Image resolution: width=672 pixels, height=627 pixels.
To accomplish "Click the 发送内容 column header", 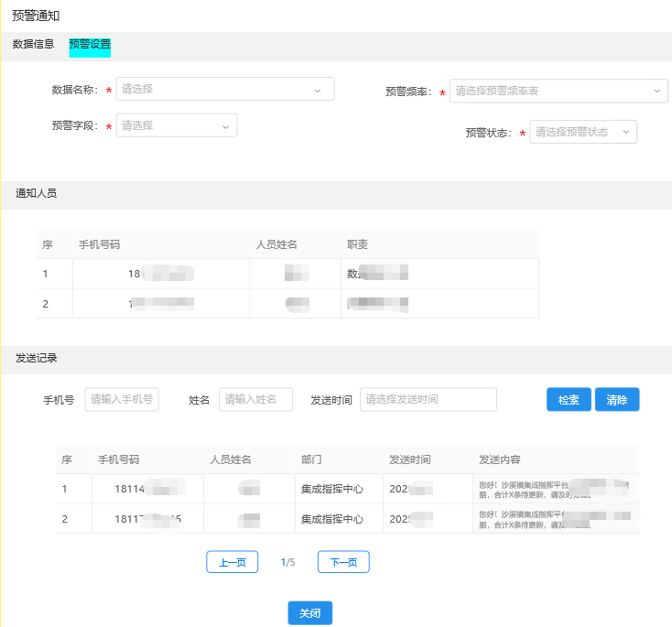I will point(500,459).
